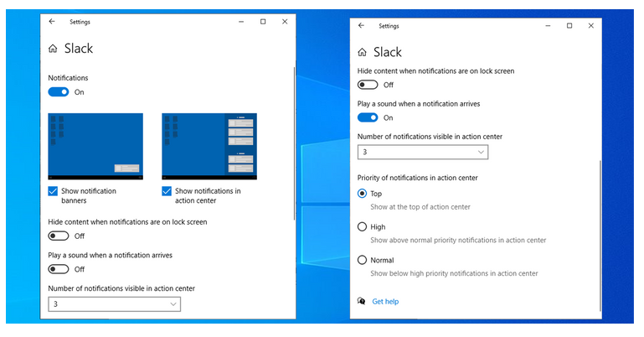Maximize the left Settings window
644x337 pixels.
coord(263,22)
